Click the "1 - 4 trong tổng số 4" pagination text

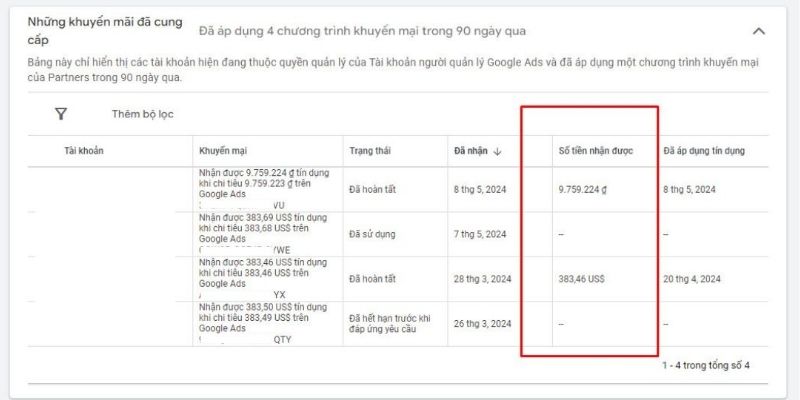pos(705,365)
